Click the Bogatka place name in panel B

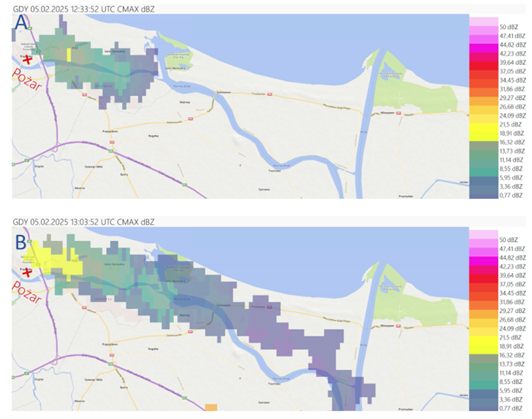pos(154,349)
